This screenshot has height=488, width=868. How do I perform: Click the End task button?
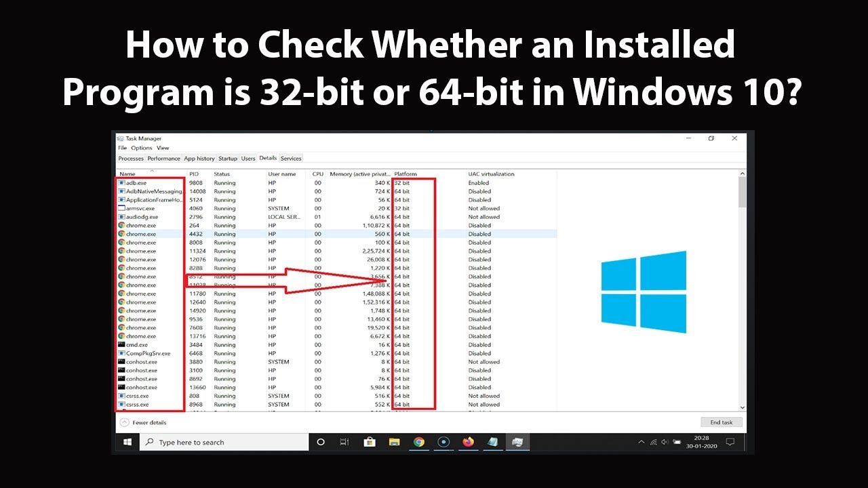[x=722, y=422]
